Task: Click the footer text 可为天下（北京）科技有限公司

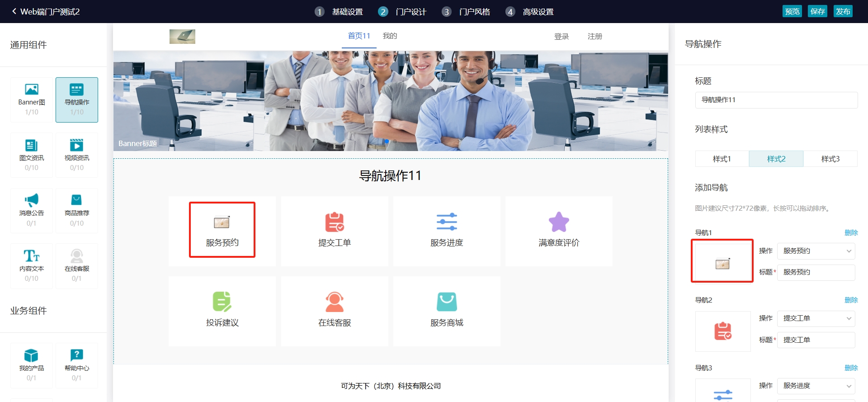Action: (391, 386)
